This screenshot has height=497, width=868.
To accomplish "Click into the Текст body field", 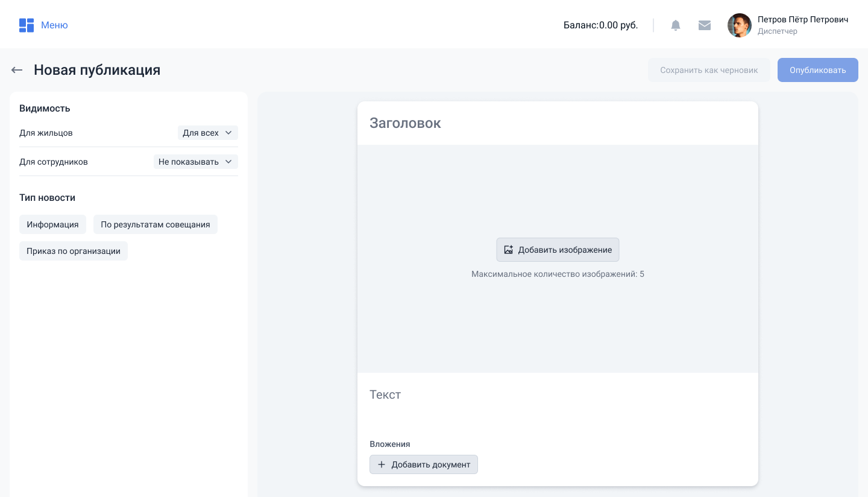I will click(x=557, y=395).
